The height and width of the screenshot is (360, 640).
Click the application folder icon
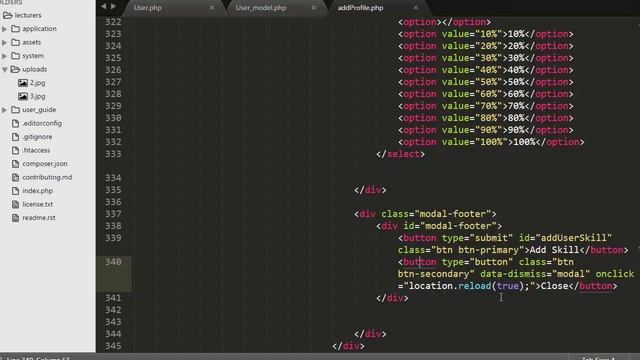point(16,29)
